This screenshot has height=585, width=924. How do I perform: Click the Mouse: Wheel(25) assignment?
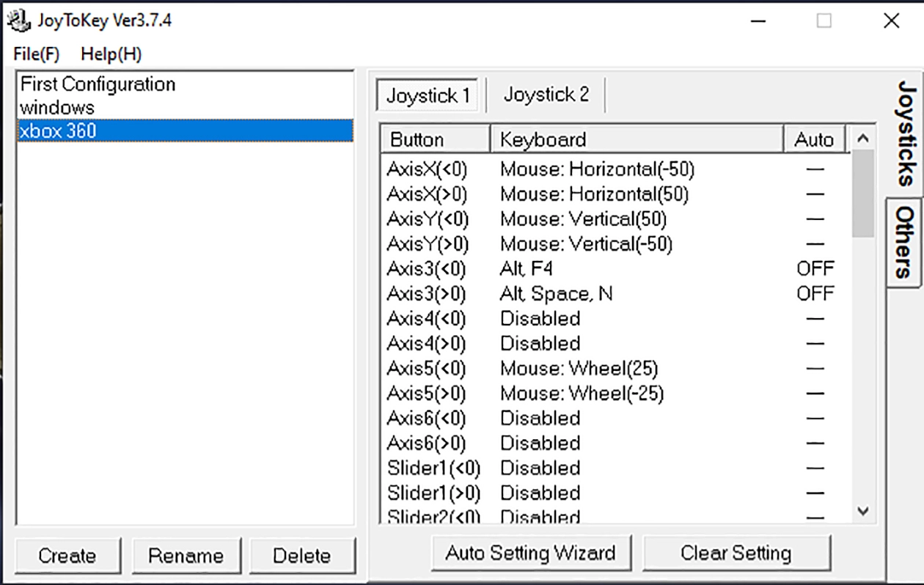(579, 369)
